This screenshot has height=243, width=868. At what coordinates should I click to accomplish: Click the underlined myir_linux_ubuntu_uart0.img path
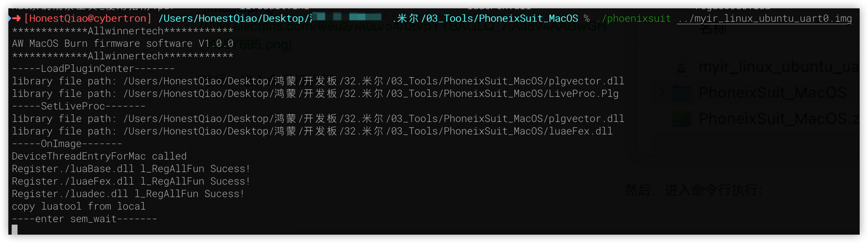point(764,18)
